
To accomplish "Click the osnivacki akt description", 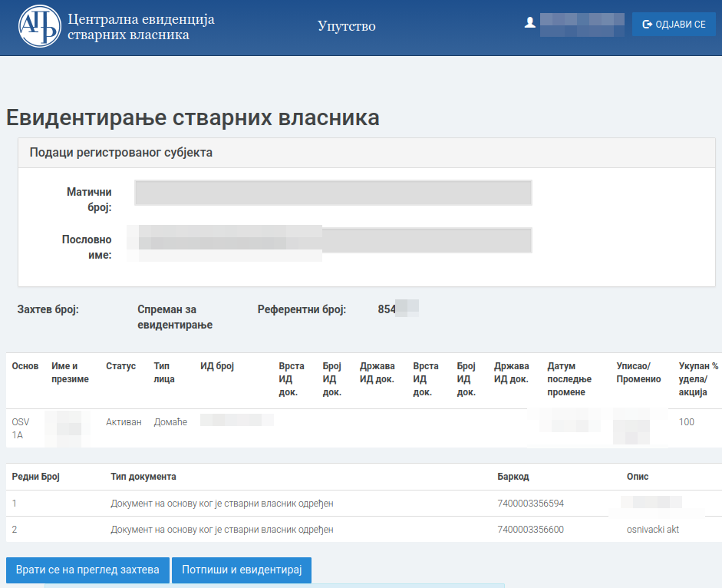I will [652, 530].
